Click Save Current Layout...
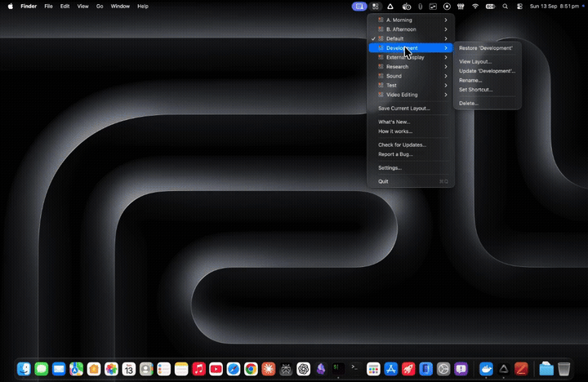This screenshot has height=382, width=588. pyautogui.click(x=411, y=109)
